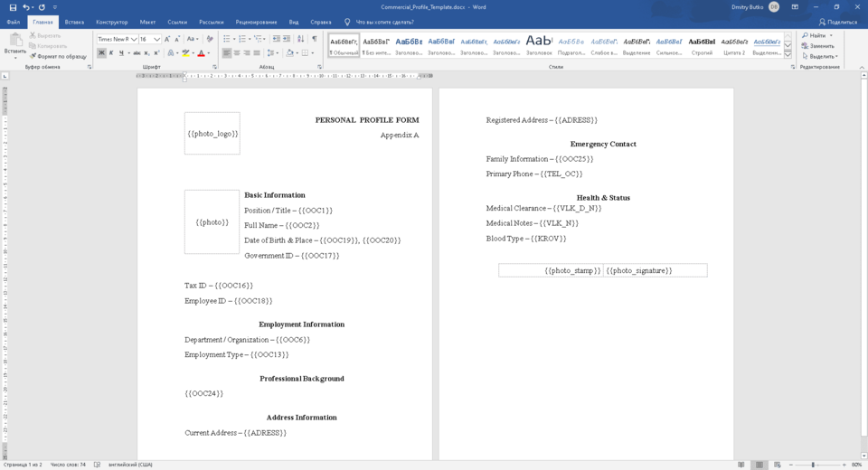
Task: Switch to the Ссылки tab
Action: [x=177, y=22]
